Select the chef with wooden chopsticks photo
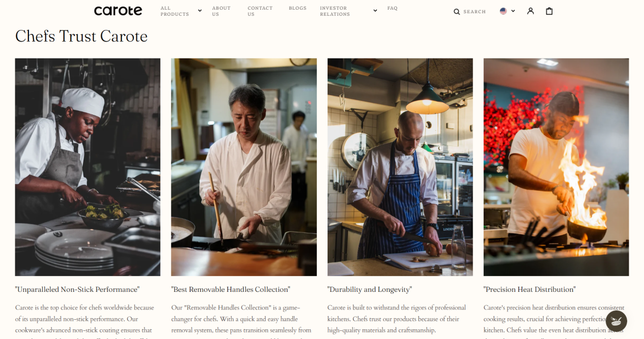 click(x=244, y=167)
